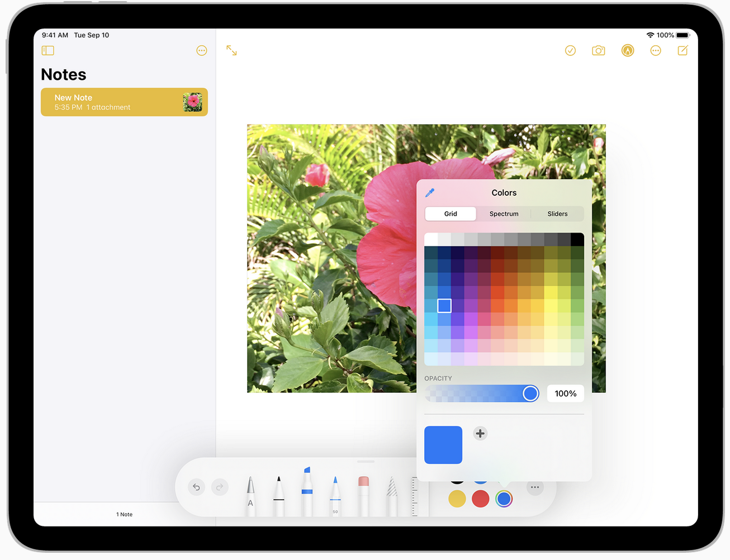730x560 pixels.
Task: Add current color to saved swatches
Action: (480, 433)
